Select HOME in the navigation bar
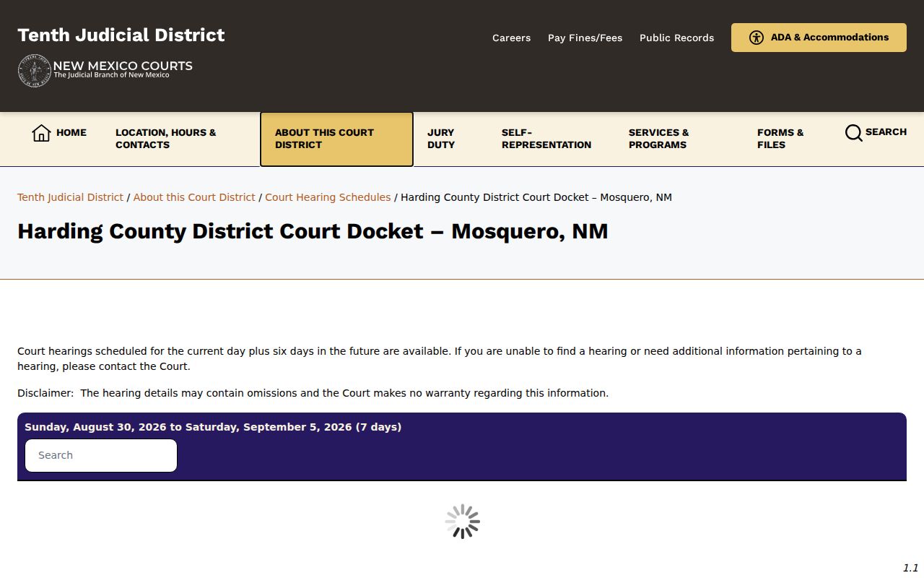The image size is (924, 578). click(71, 132)
